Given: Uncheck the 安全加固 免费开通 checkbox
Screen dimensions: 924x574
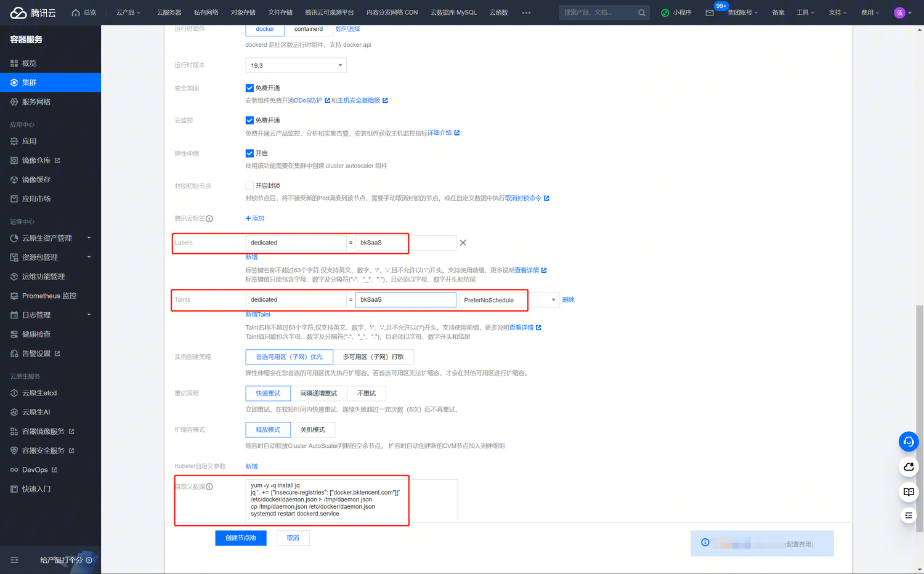Looking at the screenshot, I should 249,88.
